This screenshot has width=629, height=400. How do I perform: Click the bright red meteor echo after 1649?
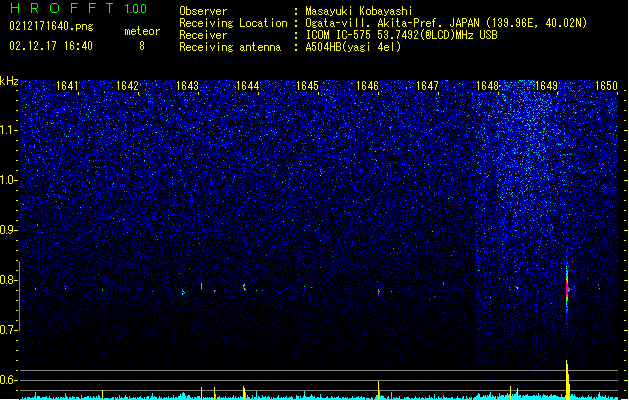click(x=567, y=288)
